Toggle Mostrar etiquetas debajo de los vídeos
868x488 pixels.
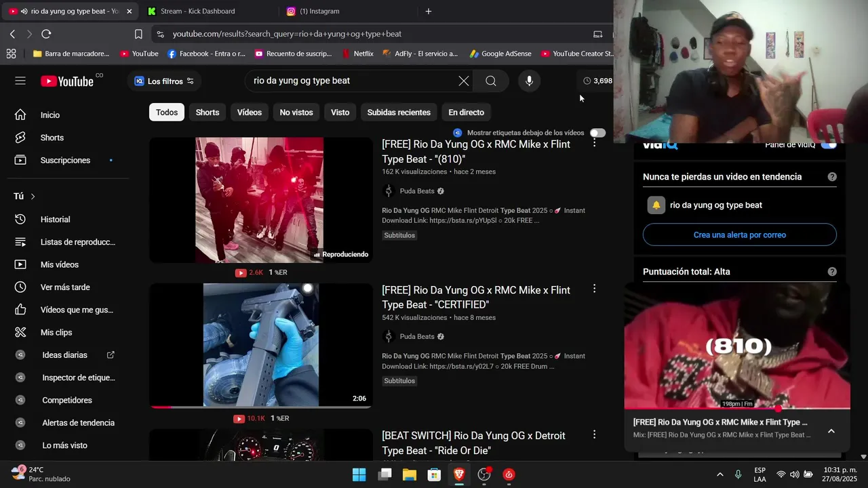[x=597, y=133]
